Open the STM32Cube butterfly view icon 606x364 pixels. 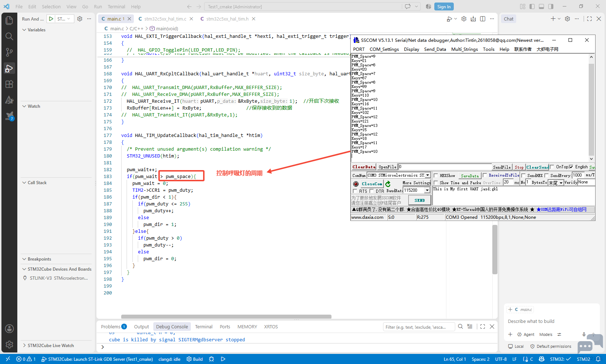[x=9, y=116]
